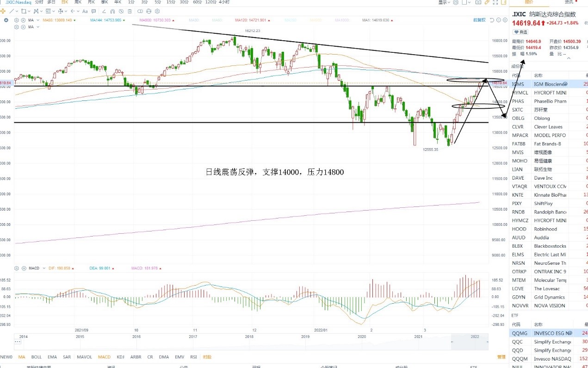Toggle the BOLL indicator
This screenshot has width=588, height=368.
(x=37, y=357)
